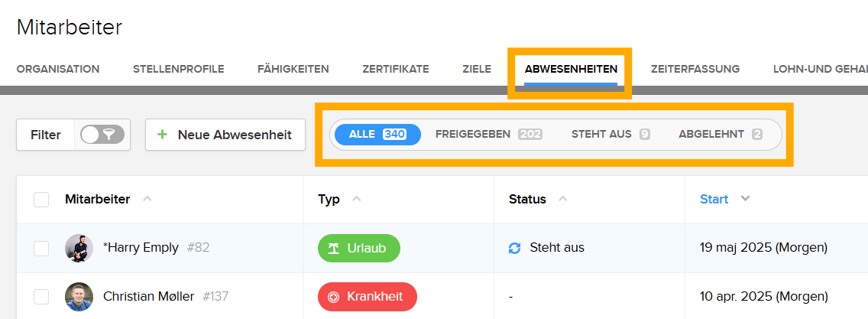Click the Filter label button
This screenshot has height=319, width=868.
[x=45, y=135]
